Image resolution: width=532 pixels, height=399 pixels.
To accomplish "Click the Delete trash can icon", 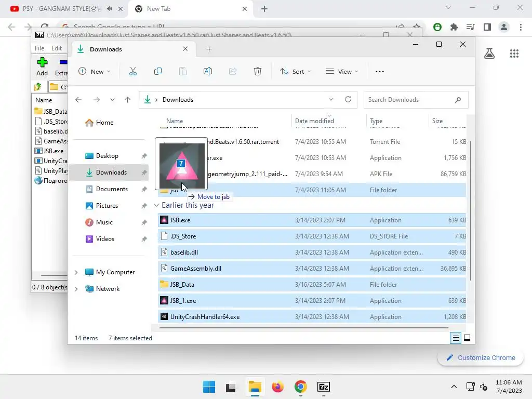I will [258, 71].
